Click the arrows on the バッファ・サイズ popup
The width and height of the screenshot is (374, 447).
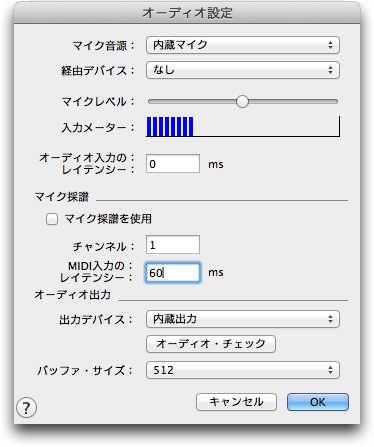point(330,370)
